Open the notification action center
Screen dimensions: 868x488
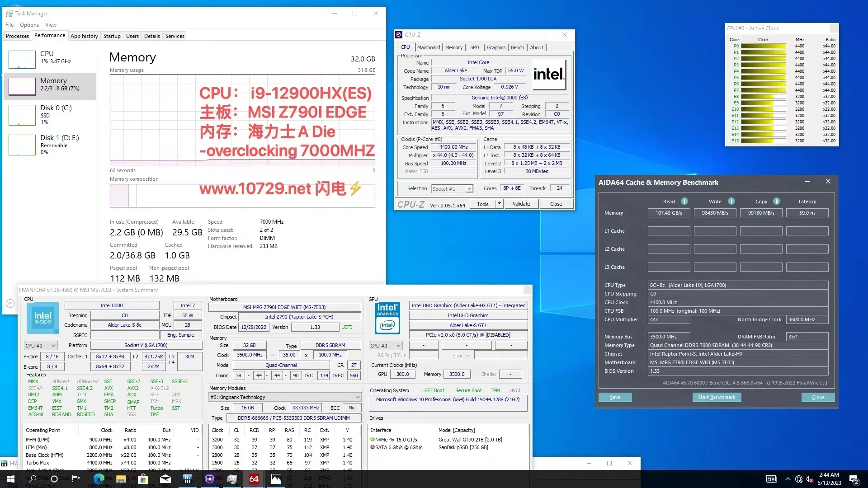pyautogui.click(x=854, y=479)
